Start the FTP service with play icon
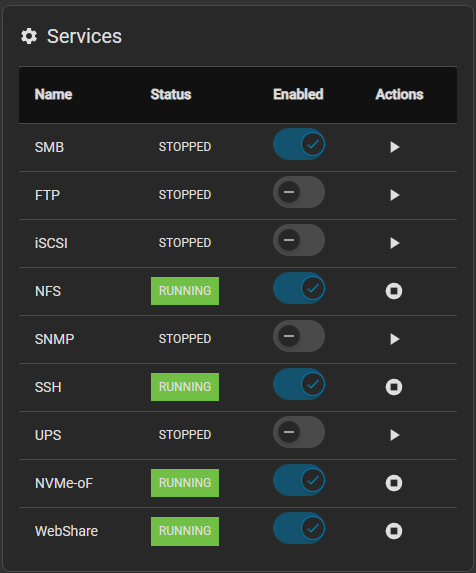This screenshot has width=476, height=573. coord(394,195)
